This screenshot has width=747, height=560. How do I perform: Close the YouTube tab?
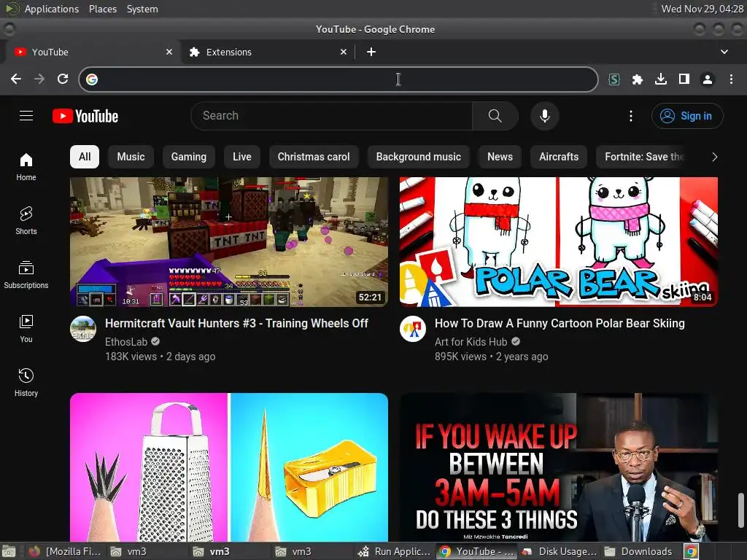(169, 52)
